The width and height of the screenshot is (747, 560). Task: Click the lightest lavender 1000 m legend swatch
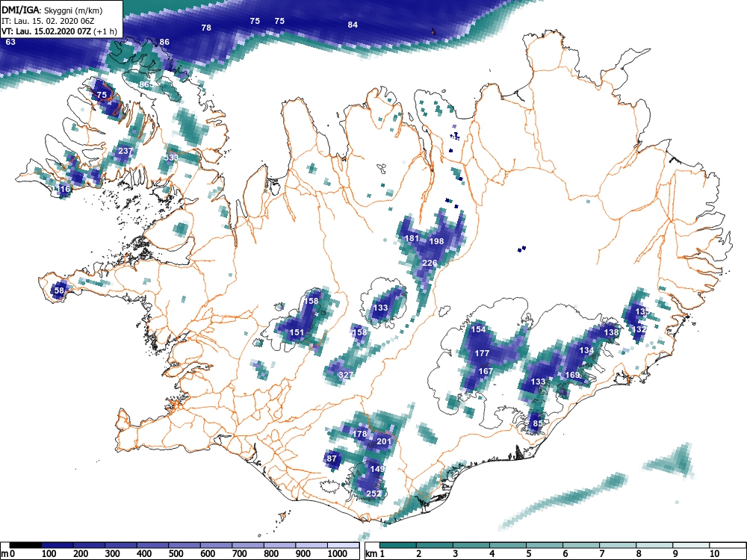coord(344,545)
